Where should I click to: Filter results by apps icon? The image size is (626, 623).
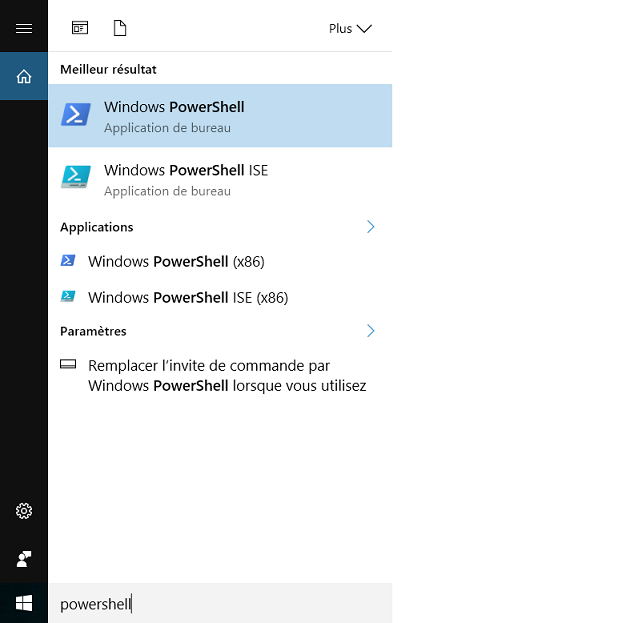[80, 28]
